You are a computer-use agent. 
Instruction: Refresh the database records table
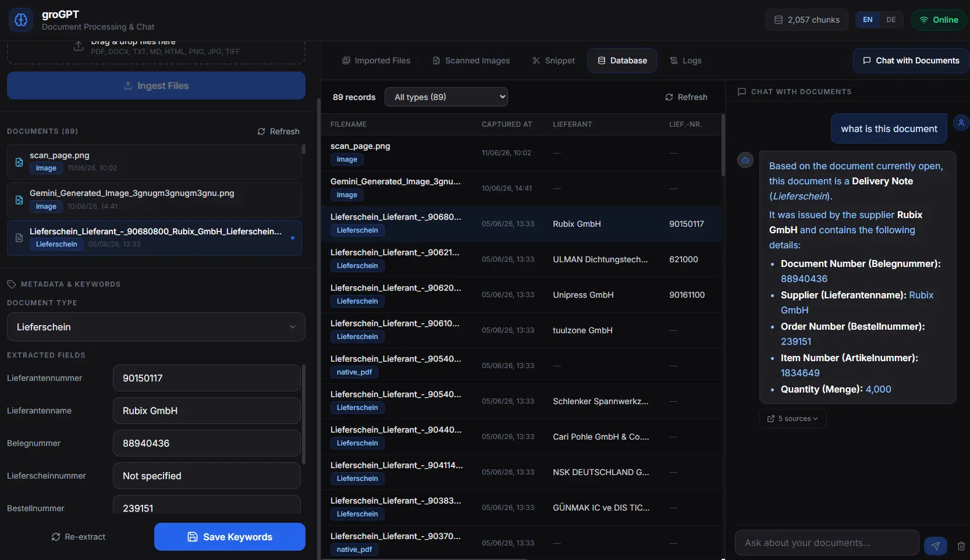pos(686,97)
